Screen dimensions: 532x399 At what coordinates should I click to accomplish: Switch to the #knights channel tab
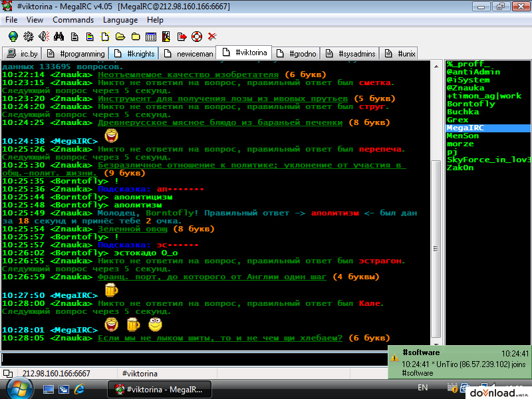click(134, 54)
